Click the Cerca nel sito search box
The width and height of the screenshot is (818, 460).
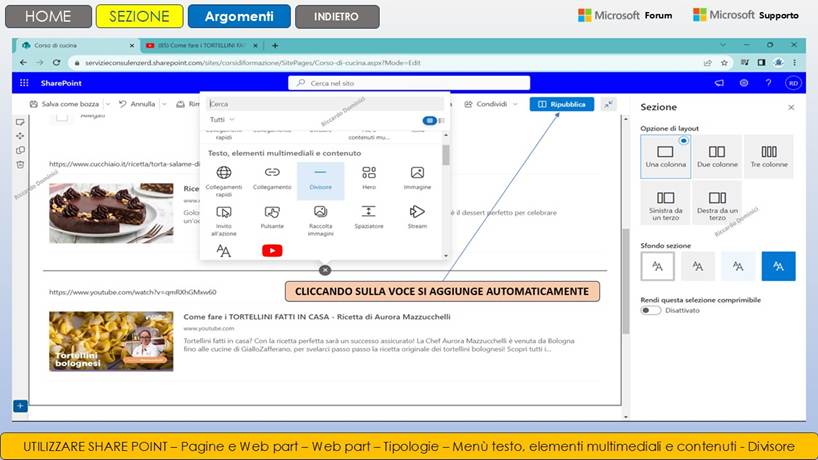coord(409,83)
